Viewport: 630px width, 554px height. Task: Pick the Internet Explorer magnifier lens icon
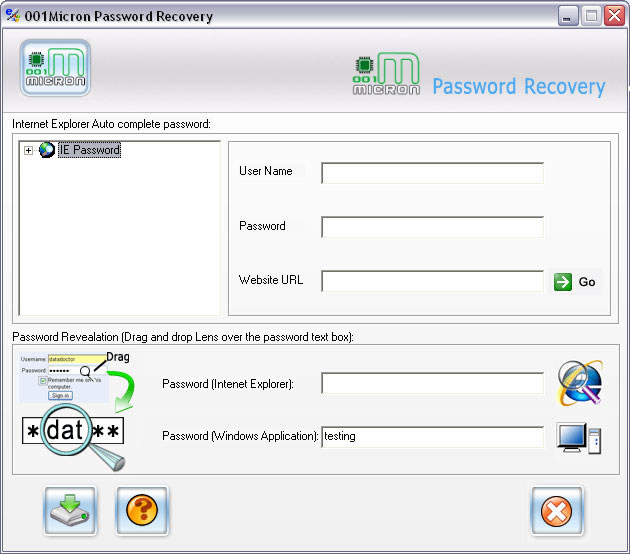pyautogui.click(x=579, y=383)
